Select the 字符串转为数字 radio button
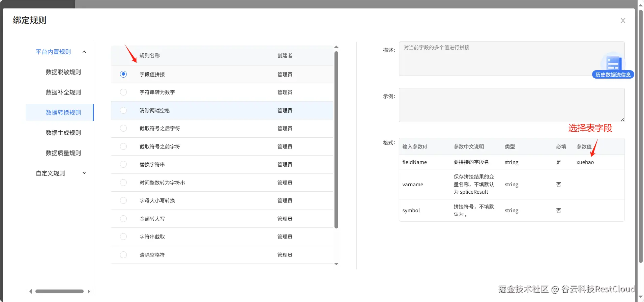This screenshot has width=644, height=302. click(x=123, y=92)
